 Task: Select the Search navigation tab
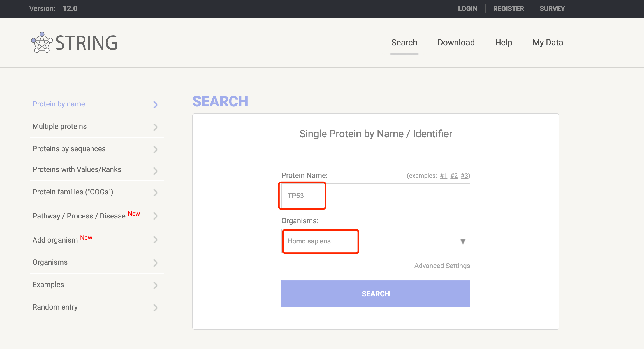(404, 43)
